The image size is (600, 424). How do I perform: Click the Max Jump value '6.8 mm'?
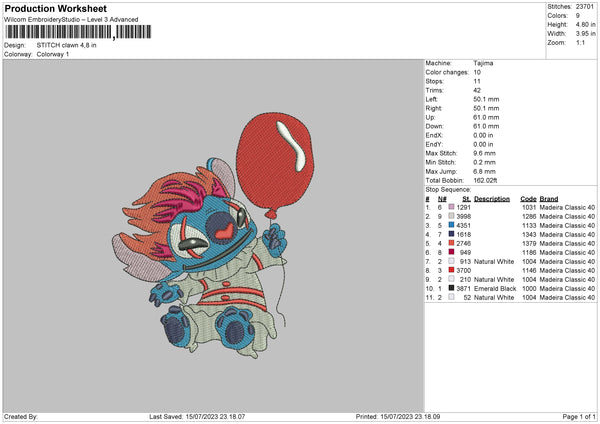pyautogui.click(x=484, y=171)
